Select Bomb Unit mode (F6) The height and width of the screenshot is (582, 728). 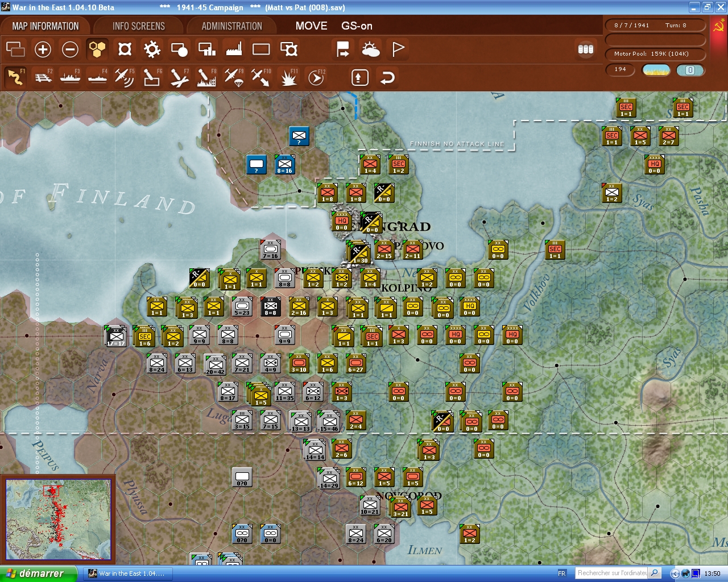click(x=152, y=77)
